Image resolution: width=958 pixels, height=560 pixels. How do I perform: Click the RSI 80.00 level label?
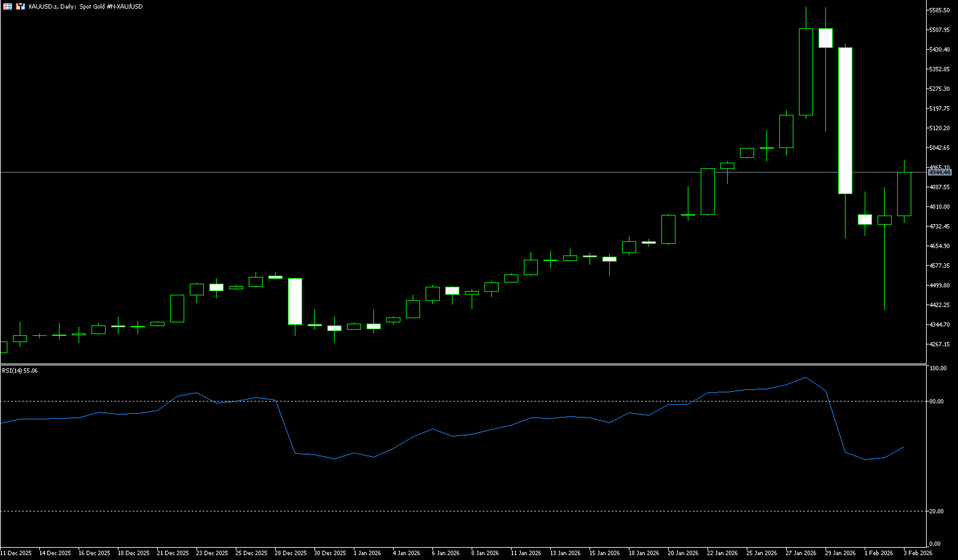tap(937, 402)
